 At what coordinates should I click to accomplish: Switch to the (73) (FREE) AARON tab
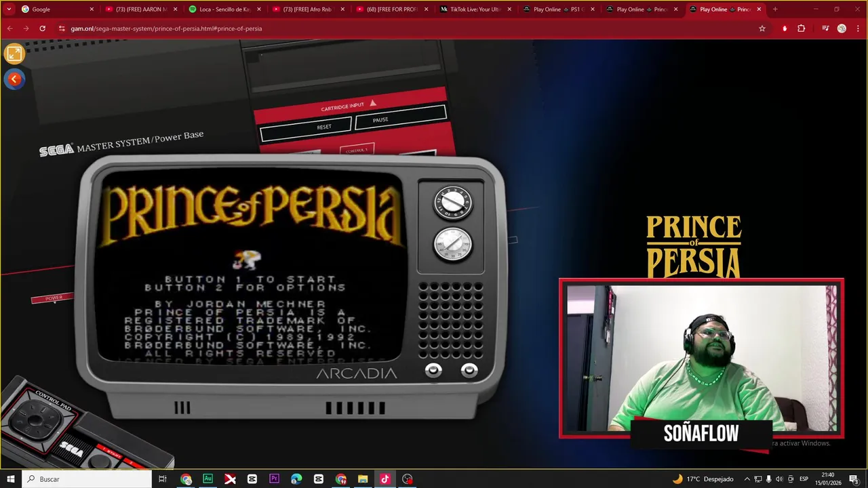point(140,9)
